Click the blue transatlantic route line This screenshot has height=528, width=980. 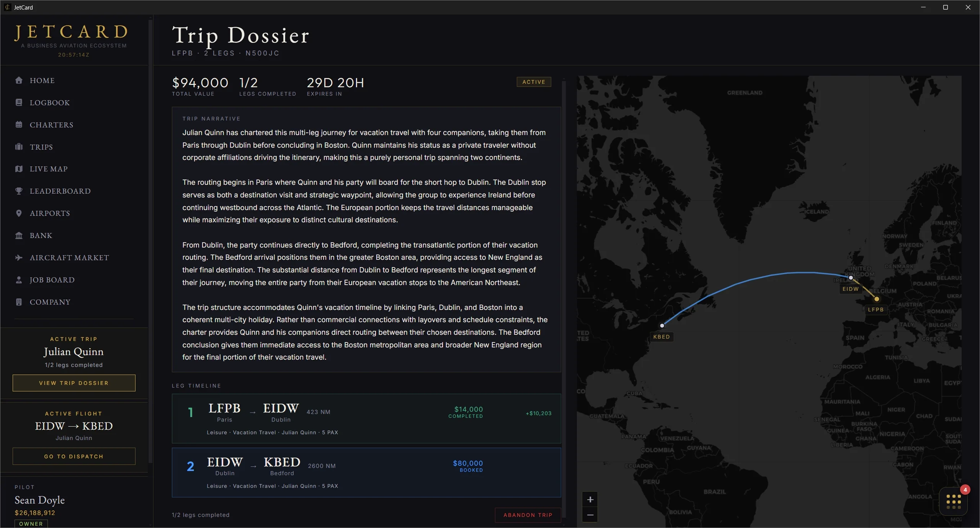(750, 279)
